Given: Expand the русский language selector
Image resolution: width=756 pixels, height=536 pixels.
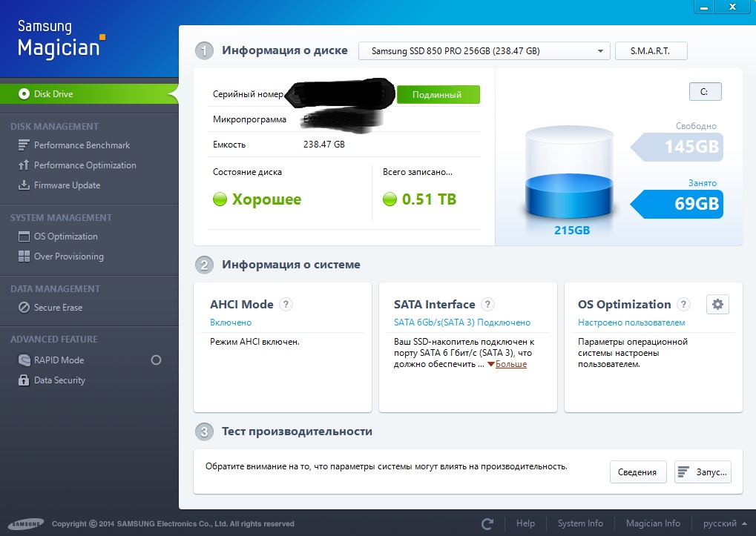Looking at the screenshot, I should click(x=725, y=523).
